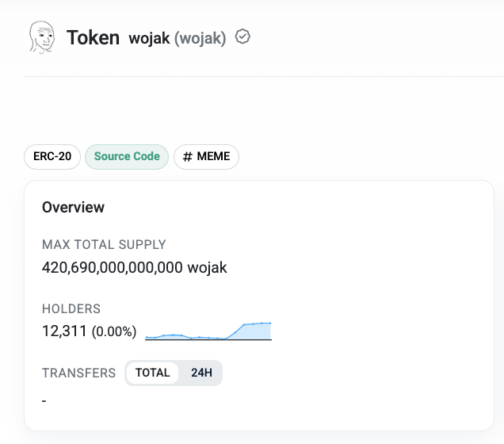The image size is (504, 444).
Task: Click the Token title text
Action: pos(93,37)
